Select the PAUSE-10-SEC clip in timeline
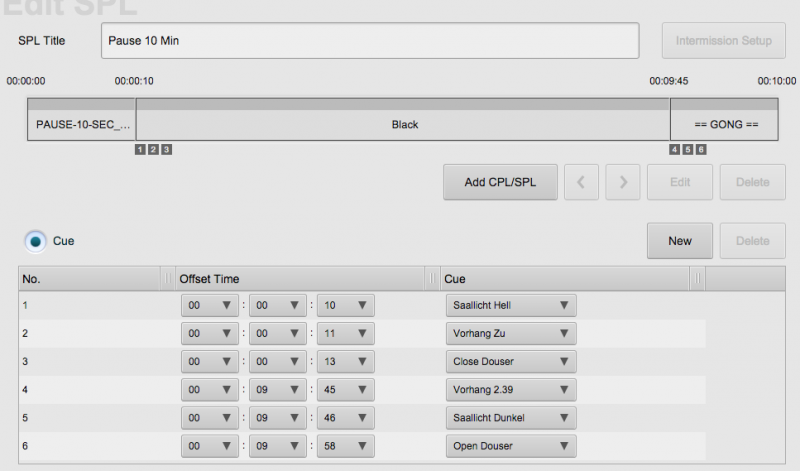Image resolution: width=800 pixels, height=471 pixels. [82, 125]
